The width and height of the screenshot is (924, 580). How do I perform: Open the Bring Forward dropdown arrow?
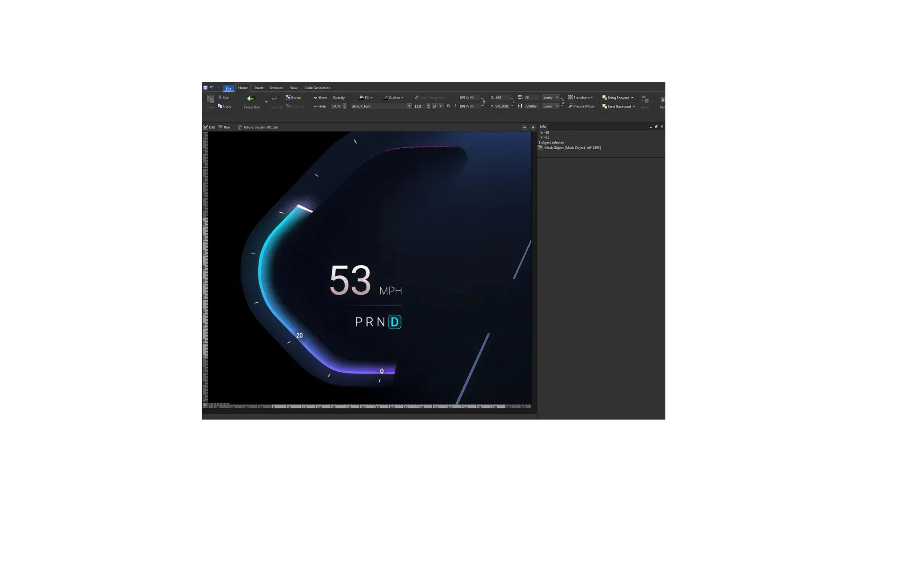click(632, 98)
